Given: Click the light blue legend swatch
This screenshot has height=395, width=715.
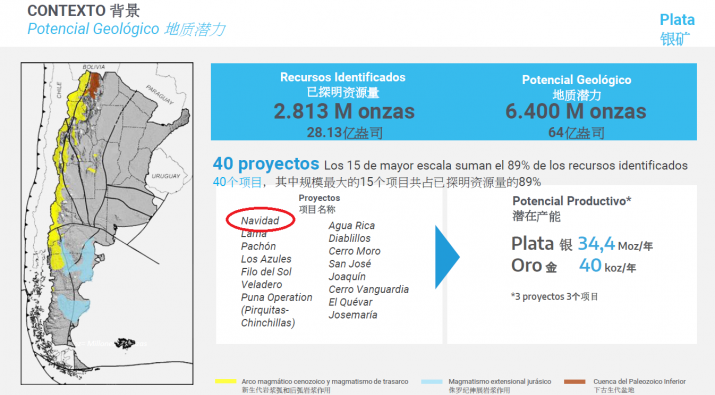Looking at the screenshot, I should [x=432, y=381].
